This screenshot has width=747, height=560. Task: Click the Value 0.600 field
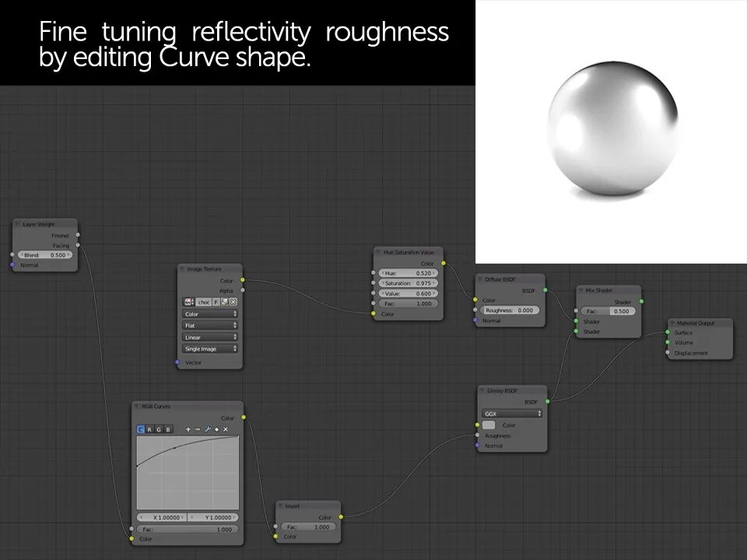(409, 293)
